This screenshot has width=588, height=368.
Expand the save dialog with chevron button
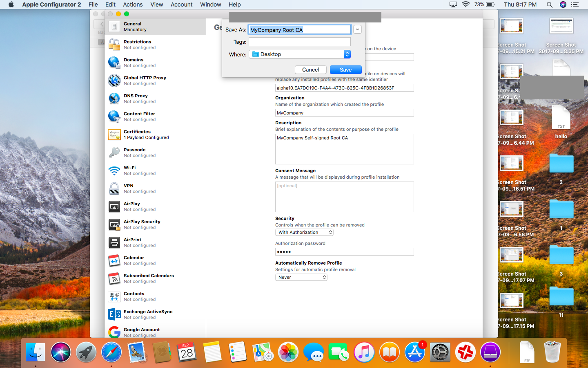click(x=357, y=29)
